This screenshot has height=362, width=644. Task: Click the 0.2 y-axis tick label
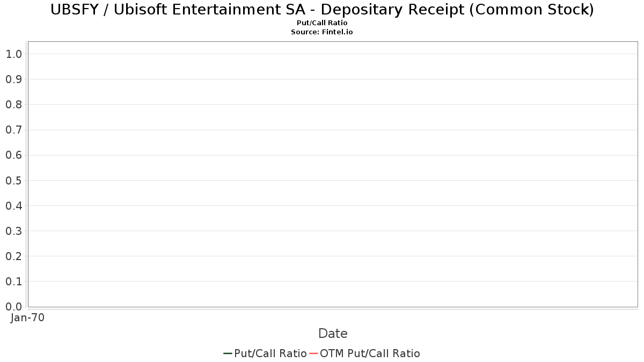(13, 256)
